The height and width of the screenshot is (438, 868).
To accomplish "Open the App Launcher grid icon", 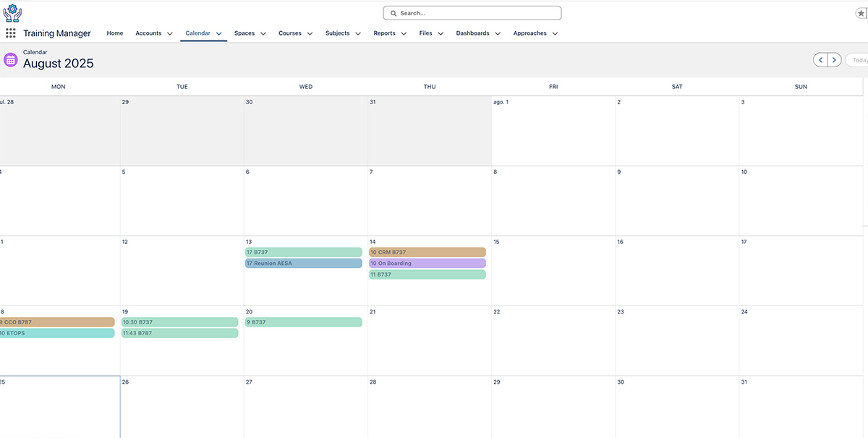I will pyautogui.click(x=11, y=33).
